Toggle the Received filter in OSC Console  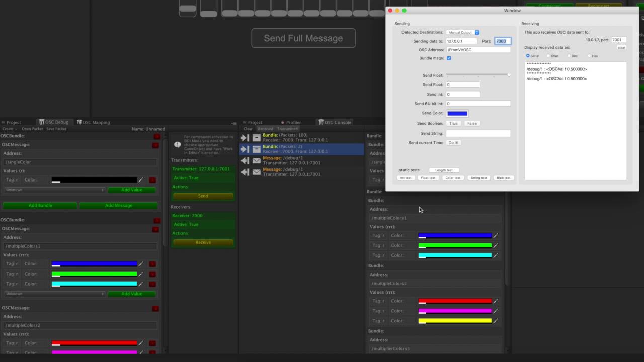[265, 129]
